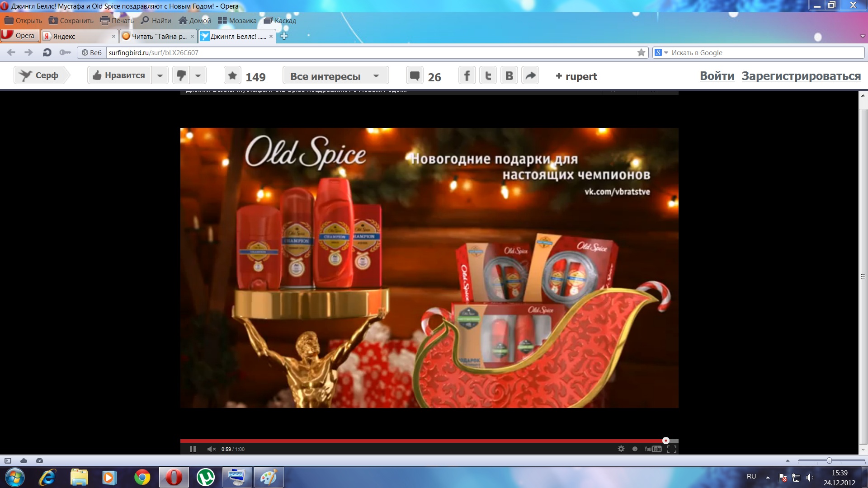The height and width of the screenshot is (488, 868).
Task: Bookmark the page with address bar star
Action: 641,52
